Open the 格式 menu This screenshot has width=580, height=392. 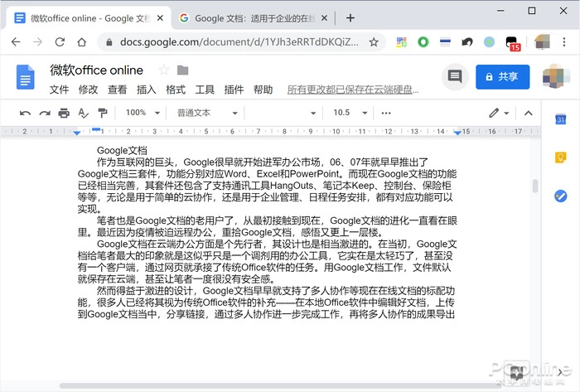[175, 90]
